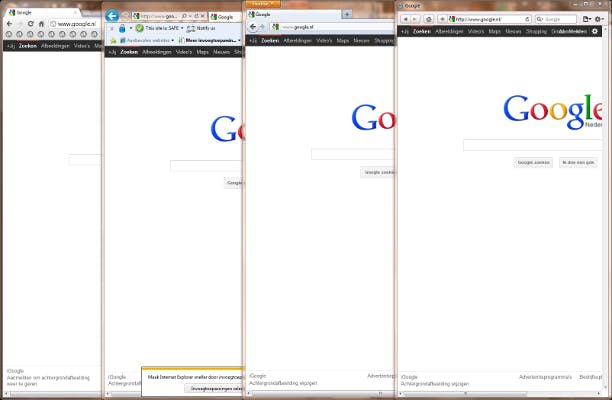Open Zoeken in Internet Explorer's Google bar

[129, 52]
